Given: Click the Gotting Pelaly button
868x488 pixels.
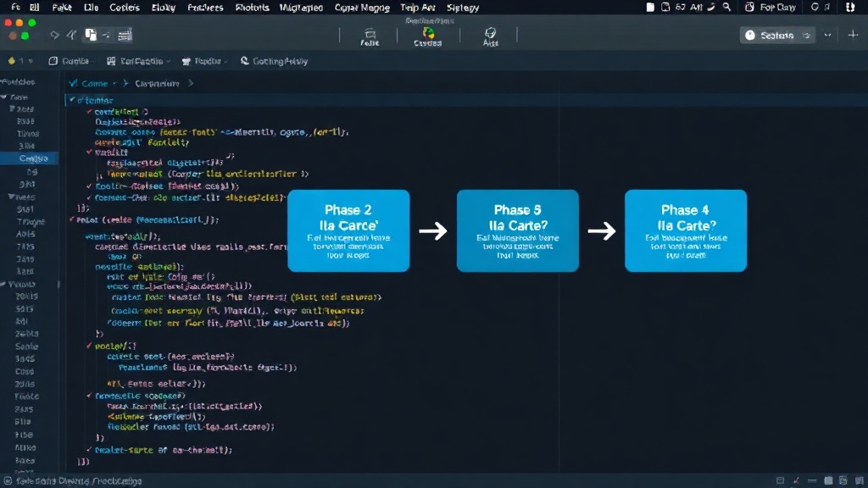Looking at the screenshot, I should [274, 61].
